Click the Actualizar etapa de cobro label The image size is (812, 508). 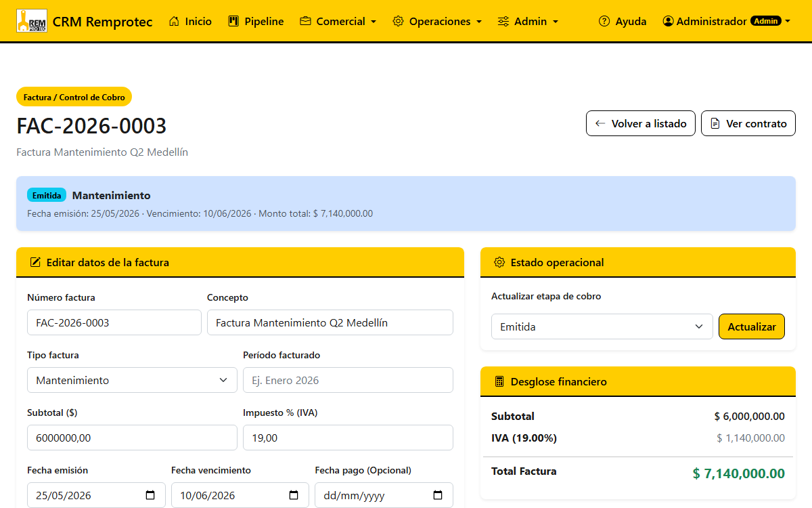(546, 296)
